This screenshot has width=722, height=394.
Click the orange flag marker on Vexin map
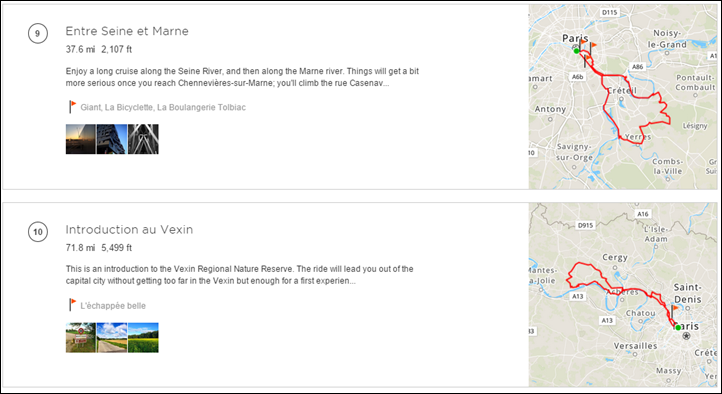pos(674,311)
